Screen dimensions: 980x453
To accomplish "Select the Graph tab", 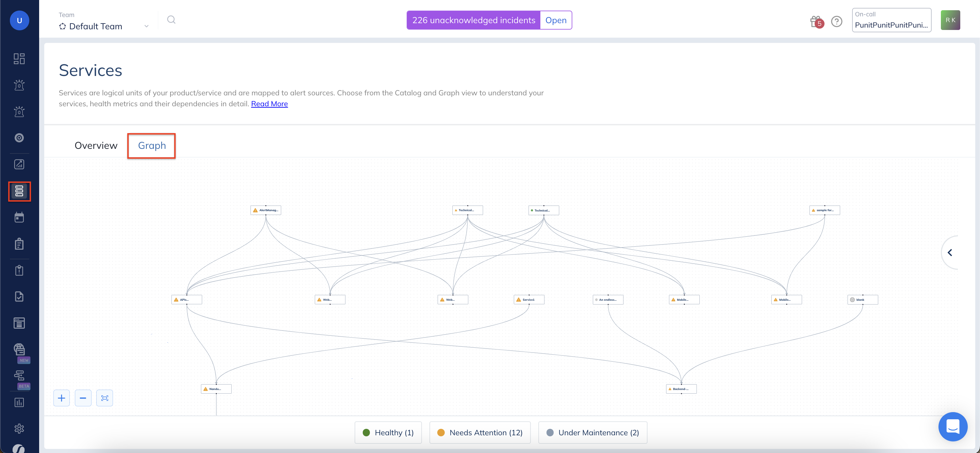I will pos(152,145).
